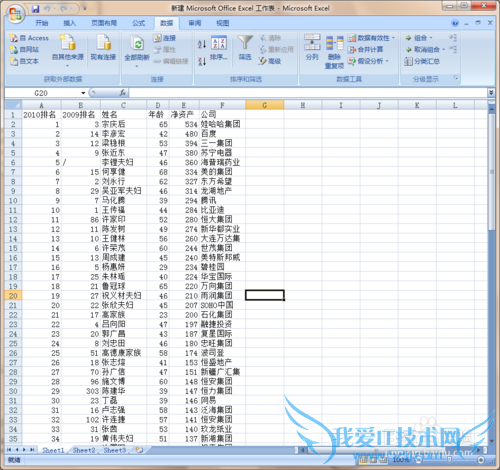Switch to 插入 tab
500x470 pixels.
point(70,23)
